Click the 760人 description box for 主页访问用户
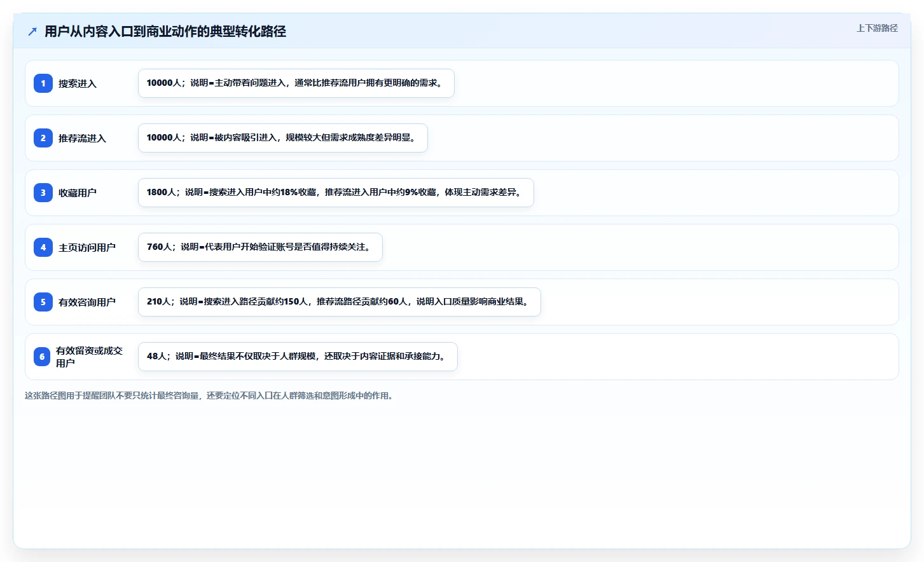924x562 pixels. [260, 247]
